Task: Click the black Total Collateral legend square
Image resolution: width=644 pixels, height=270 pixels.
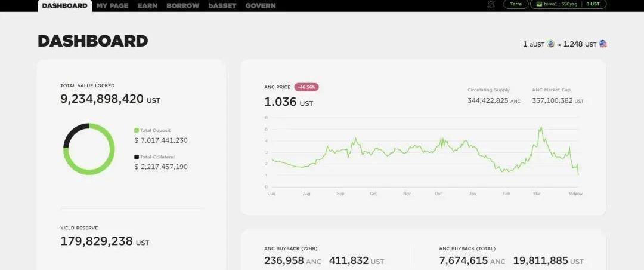Action: click(x=137, y=157)
